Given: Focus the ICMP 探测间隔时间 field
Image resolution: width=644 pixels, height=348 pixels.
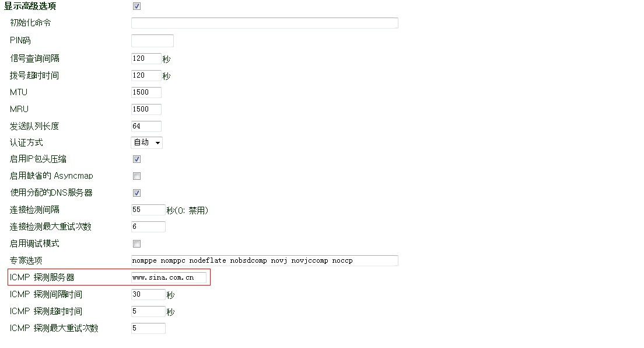Looking at the screenshot, I should [148, 294].
